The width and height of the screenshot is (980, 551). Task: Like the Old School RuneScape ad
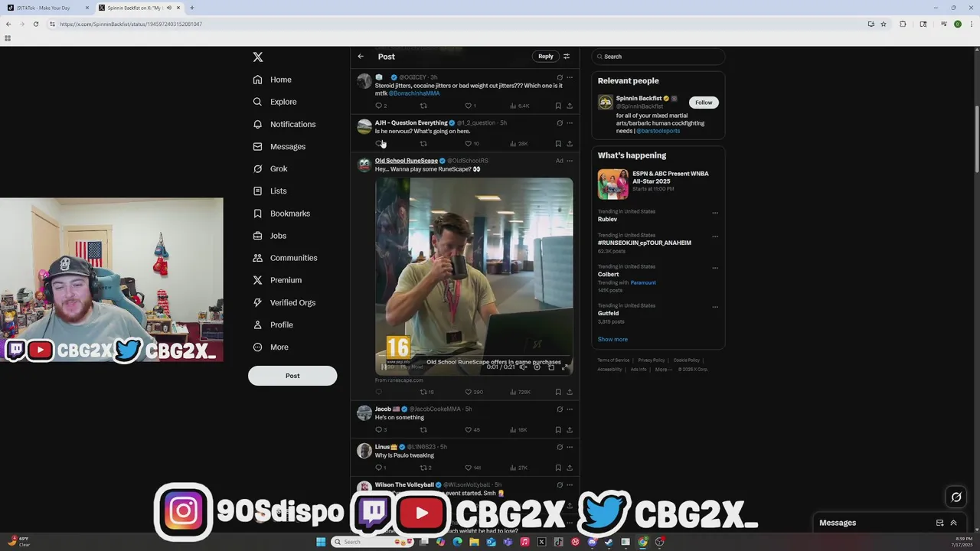(469, 392)
